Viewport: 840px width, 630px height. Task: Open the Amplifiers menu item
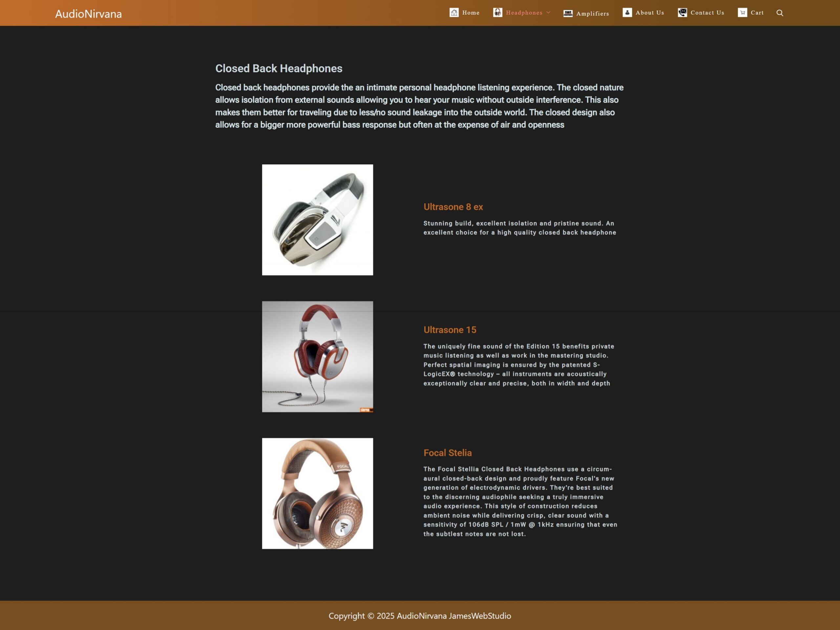592,14
